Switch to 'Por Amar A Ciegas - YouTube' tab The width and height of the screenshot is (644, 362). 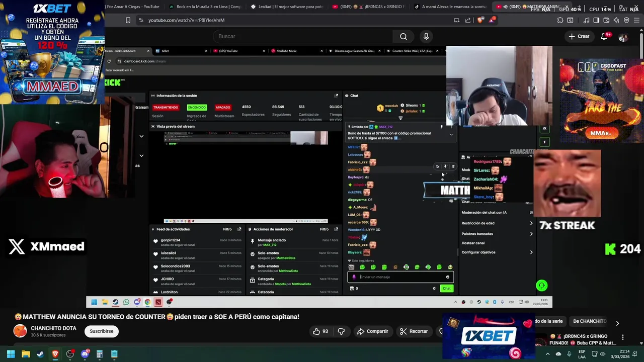pyautogui.click(x=132, y=7)
